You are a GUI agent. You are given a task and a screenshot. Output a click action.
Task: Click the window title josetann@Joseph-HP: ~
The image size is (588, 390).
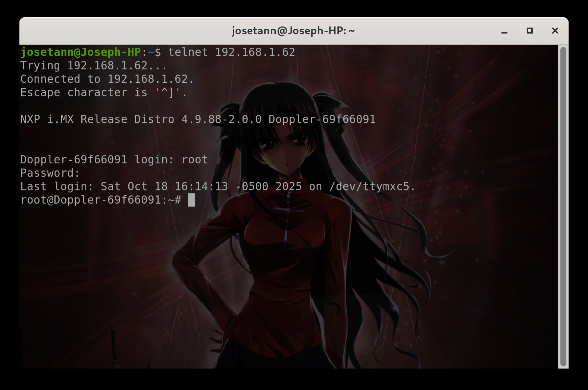coord(293,31)
